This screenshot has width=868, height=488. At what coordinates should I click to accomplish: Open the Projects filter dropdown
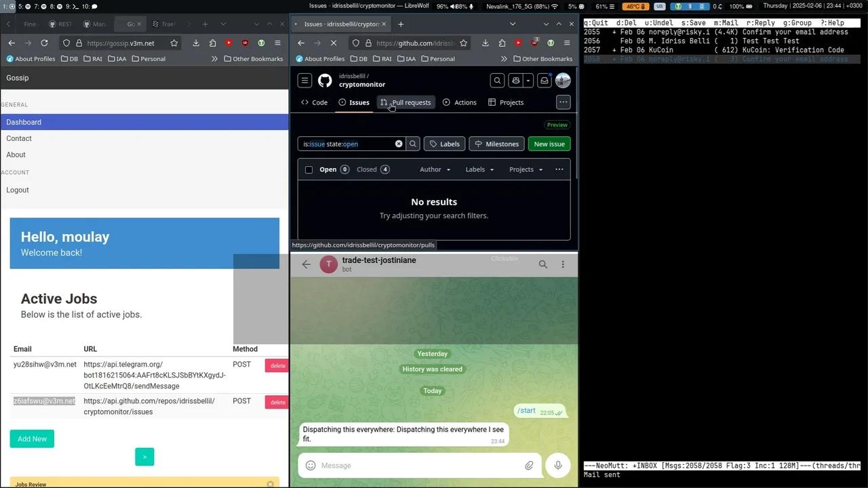(x=526, y=169)
